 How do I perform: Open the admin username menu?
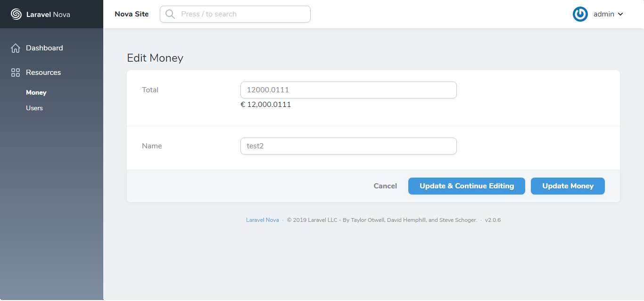click(603, 14)
